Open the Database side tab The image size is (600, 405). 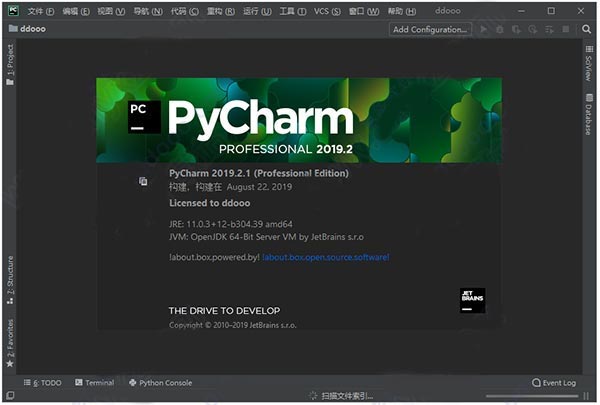click(589, 114)
